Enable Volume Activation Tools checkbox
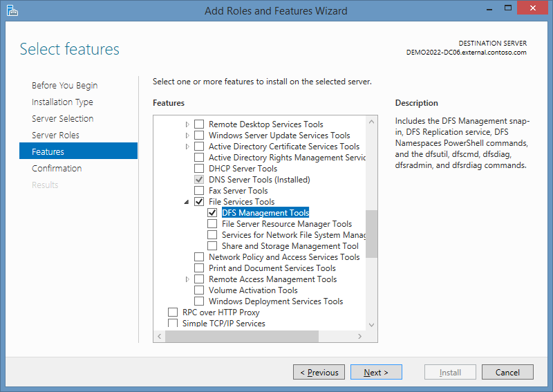Screen dimensions: 553x392 click(x=199, y=290)
